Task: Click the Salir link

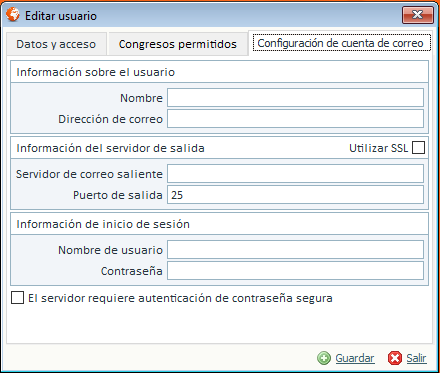Action: click(x=416, y=358)
